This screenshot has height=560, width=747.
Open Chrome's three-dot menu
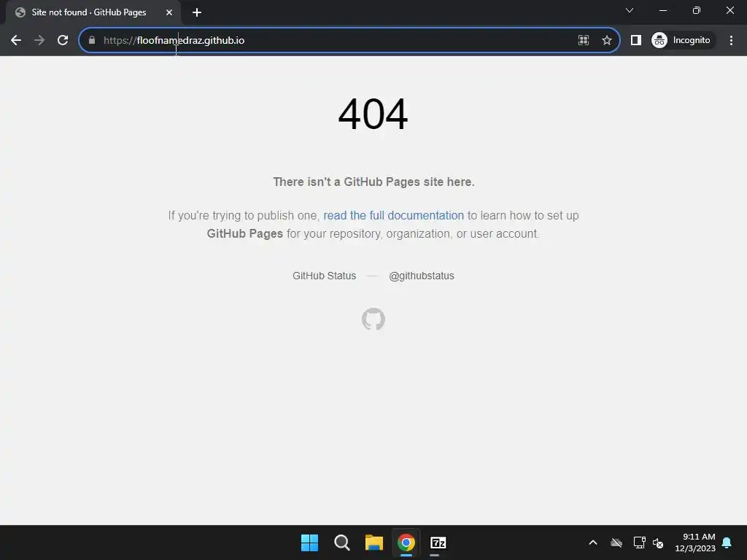731,41
